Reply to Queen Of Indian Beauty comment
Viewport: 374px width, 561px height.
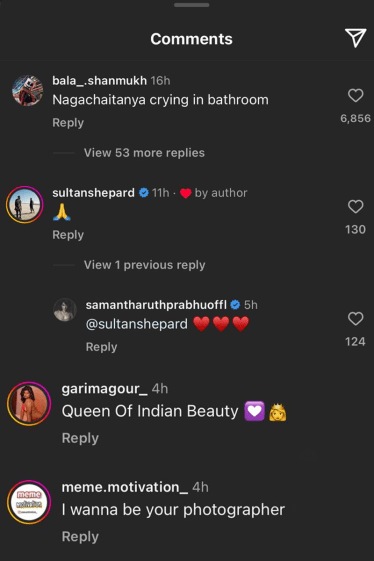pos(80,438)
